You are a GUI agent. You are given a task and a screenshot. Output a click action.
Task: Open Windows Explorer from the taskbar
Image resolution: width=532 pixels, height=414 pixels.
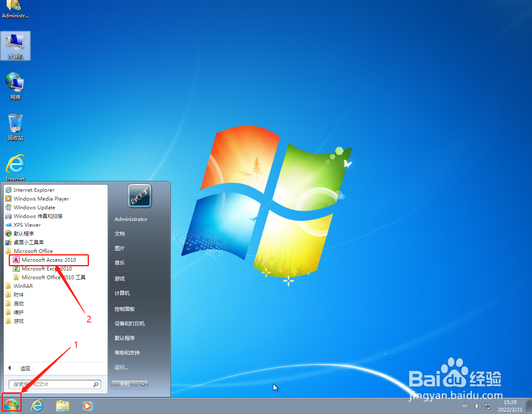(x=63, y=405)
